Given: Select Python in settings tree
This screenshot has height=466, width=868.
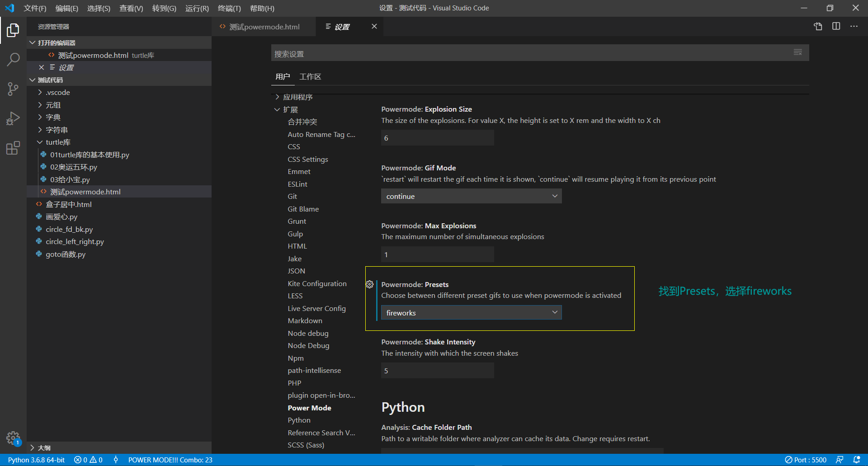Looking at the screenshot, I should [x=299, y=420].
